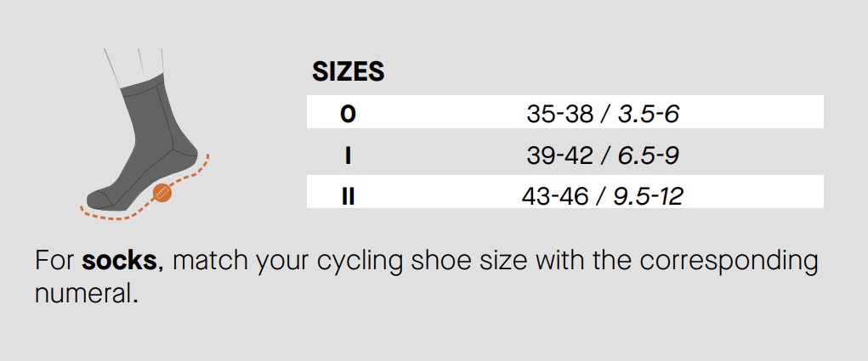Click the word numeral in the instructions
This screenshot has height=361, width=868.
[x=85, y=295]
